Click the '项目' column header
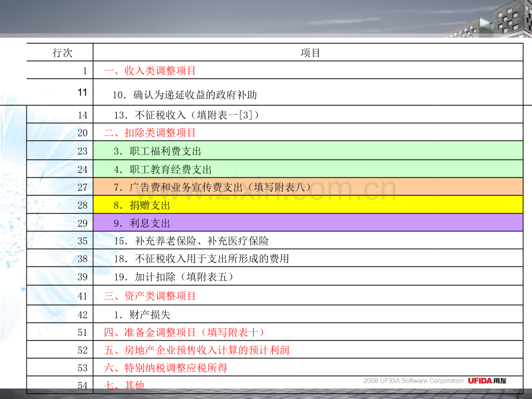Viewport: 532px width, 399px height. tap(308, 53)
